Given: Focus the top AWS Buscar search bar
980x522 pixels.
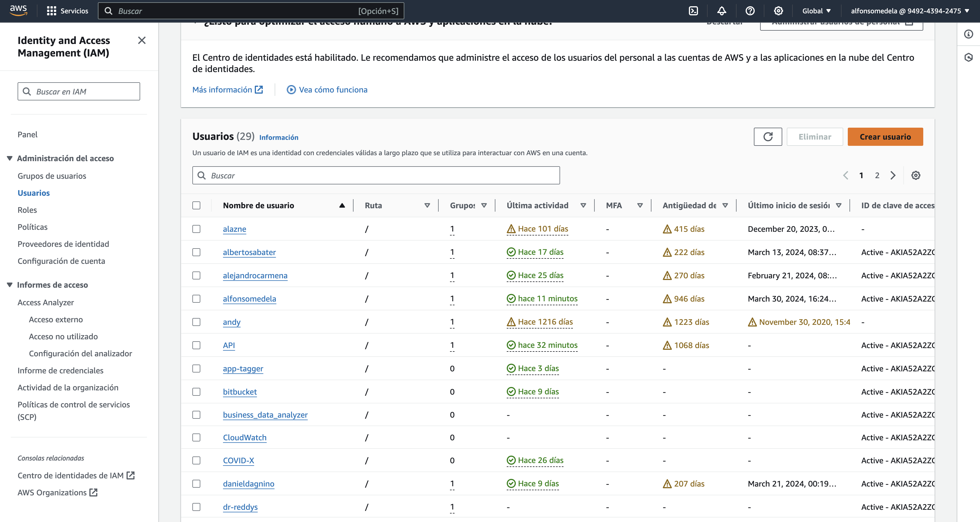Looking at the screenshot, I should coord(251,11).
